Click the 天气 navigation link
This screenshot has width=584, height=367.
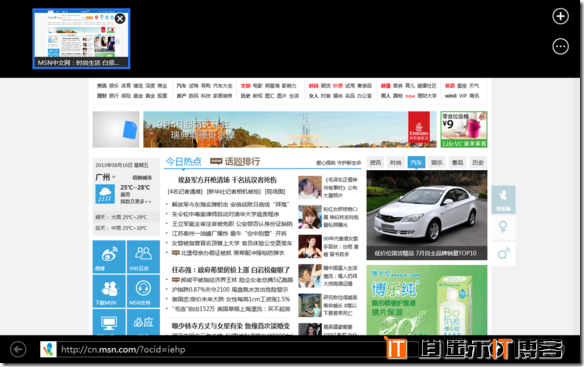coord(474,86)
